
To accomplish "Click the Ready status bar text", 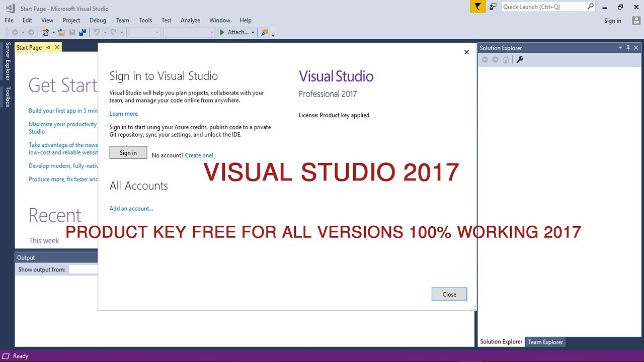I will pyautogui.click(x=21, y=356).
